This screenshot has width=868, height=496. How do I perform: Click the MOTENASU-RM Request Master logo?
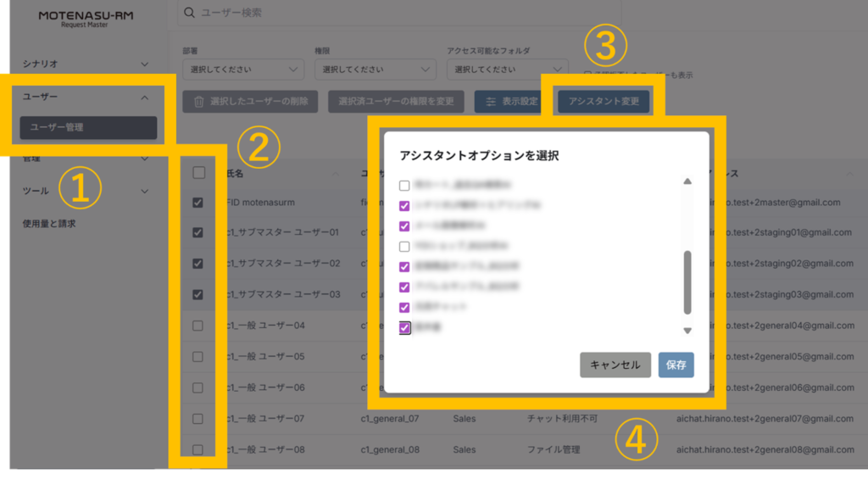[86, 20]
